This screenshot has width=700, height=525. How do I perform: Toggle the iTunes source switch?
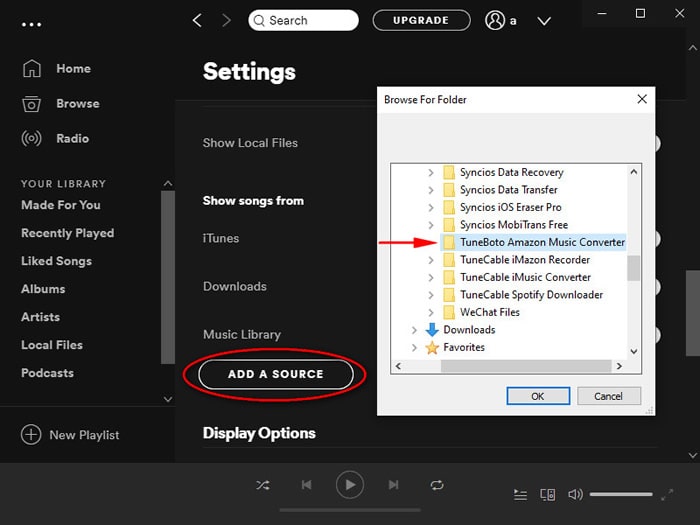657,239
